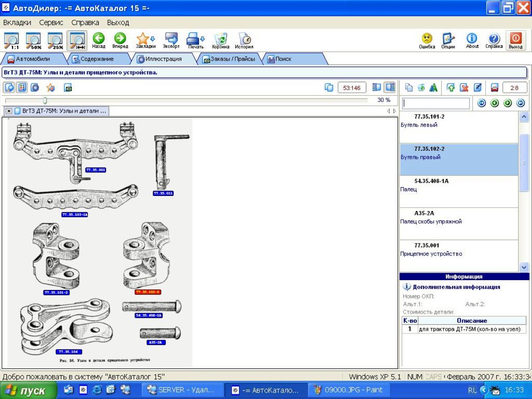Click the 50% zoom icon
Screen dimensions: 532x399
point(34,40)
